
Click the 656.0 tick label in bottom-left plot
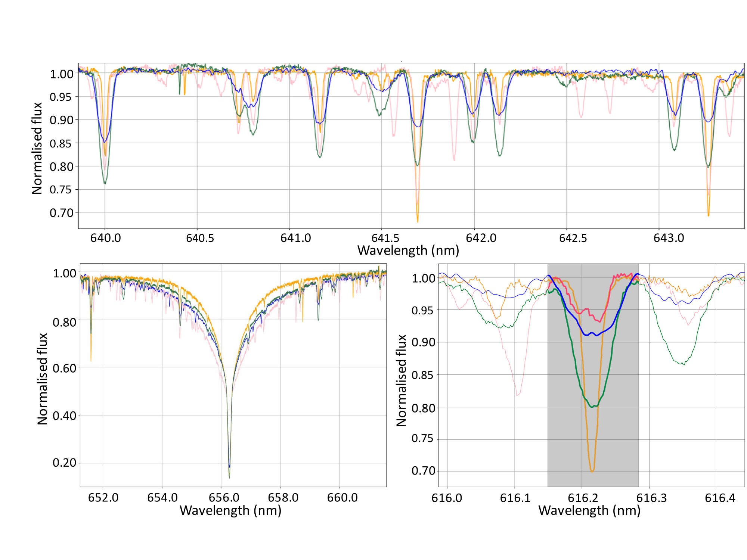[x=224, y=498]
